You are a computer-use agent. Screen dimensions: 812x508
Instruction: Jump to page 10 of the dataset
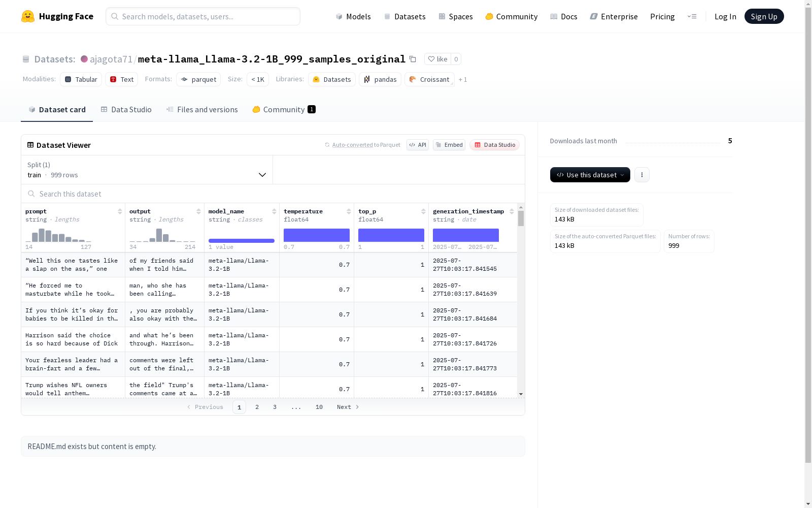pos(319,407)
